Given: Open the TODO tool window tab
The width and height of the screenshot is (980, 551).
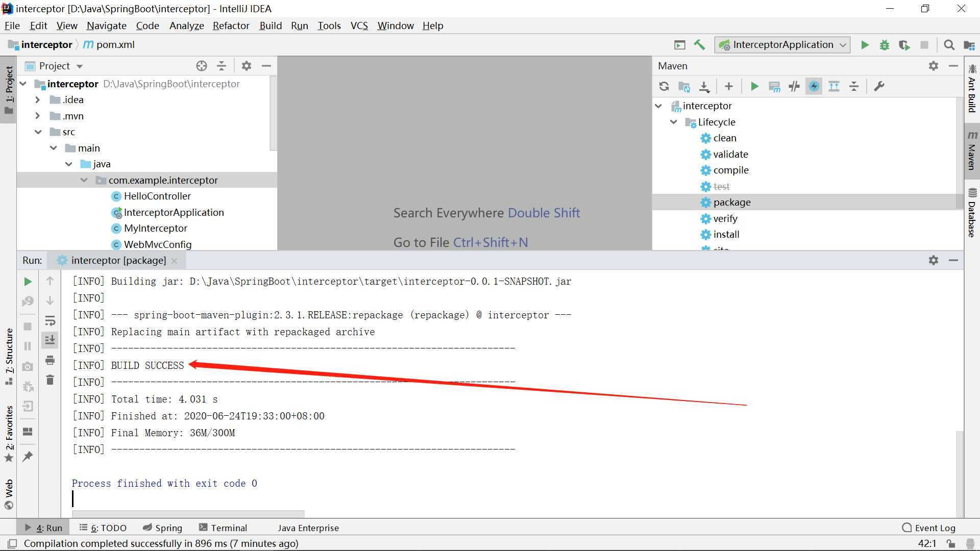Looking at the screenshot, I should click(103, 528).
